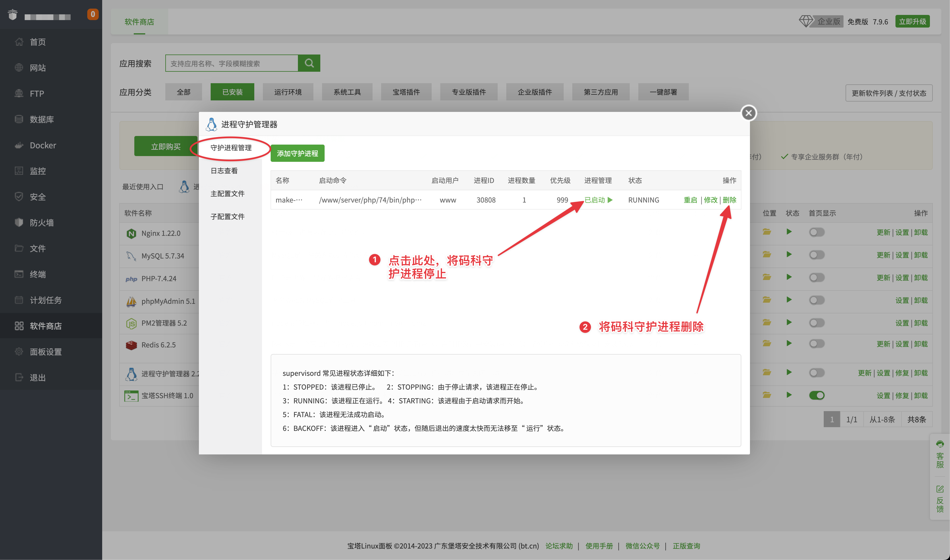Open 子配置文件 tab
Screen dimensions: 950x560
228,217
